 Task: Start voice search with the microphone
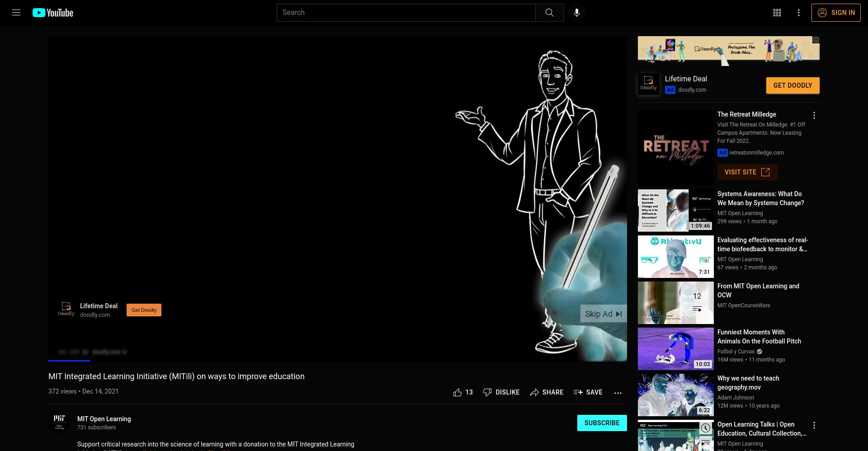tap(577, 13)
